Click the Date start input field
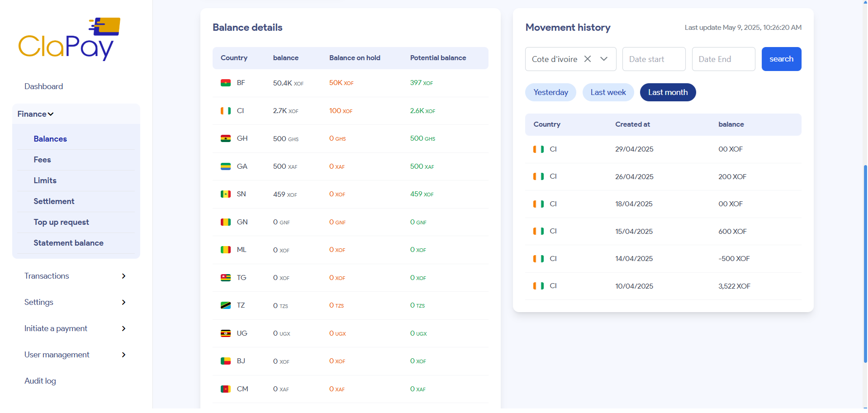This screenshot has width=868, height=413. coord(654,59)
